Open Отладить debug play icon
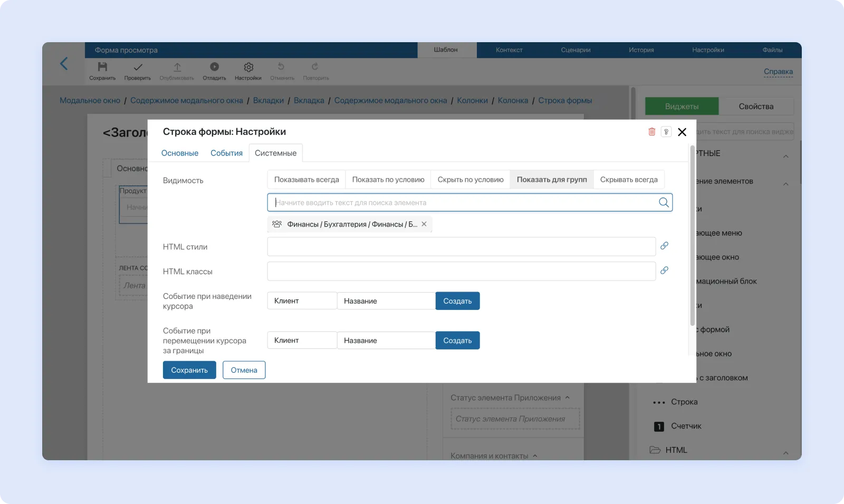The image size is (844, 504). click(x=214, y=67)
